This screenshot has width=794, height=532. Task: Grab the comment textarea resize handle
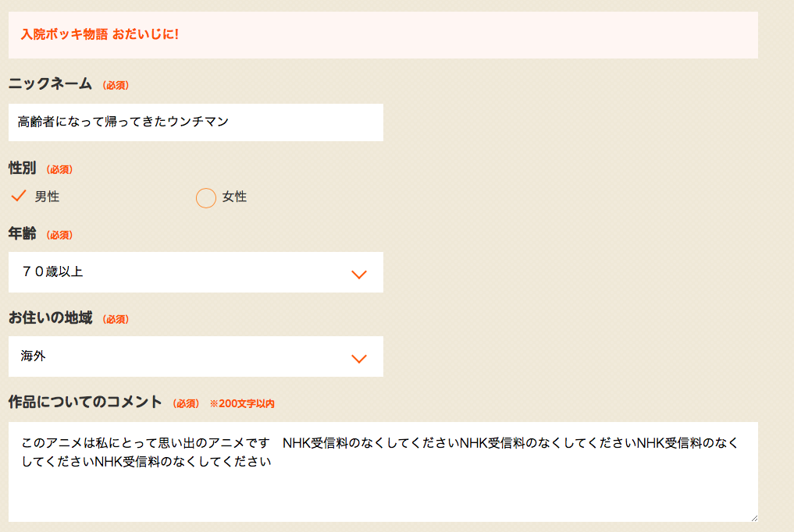click(753, 516)
